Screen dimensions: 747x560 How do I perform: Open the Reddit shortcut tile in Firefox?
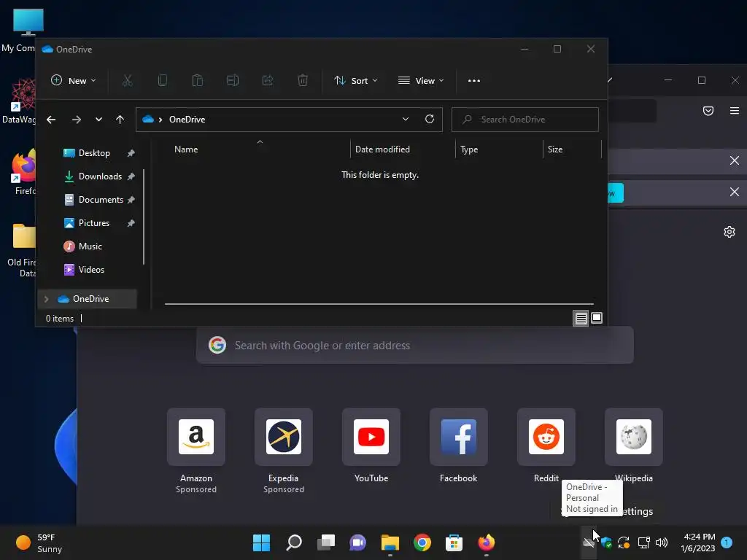546,437
